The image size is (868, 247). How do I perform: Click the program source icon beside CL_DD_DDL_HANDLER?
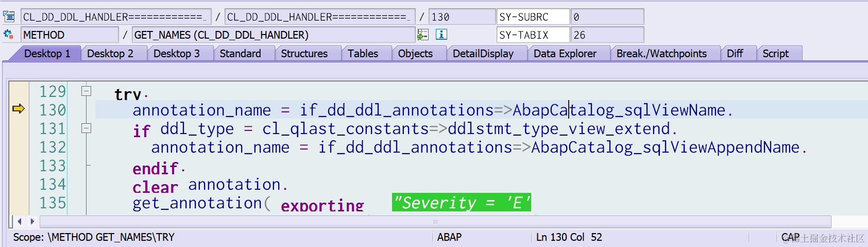click(9, 17)
